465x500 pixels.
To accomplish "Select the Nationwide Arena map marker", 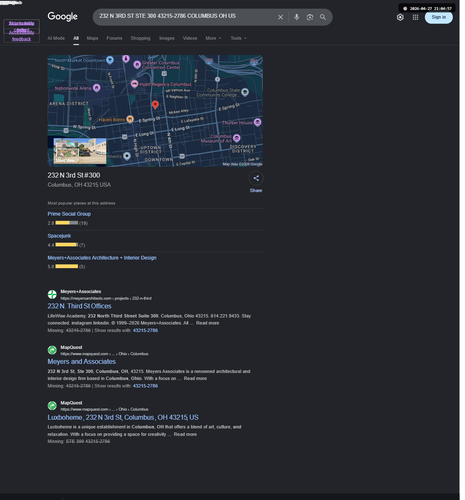I will [98, 88].
